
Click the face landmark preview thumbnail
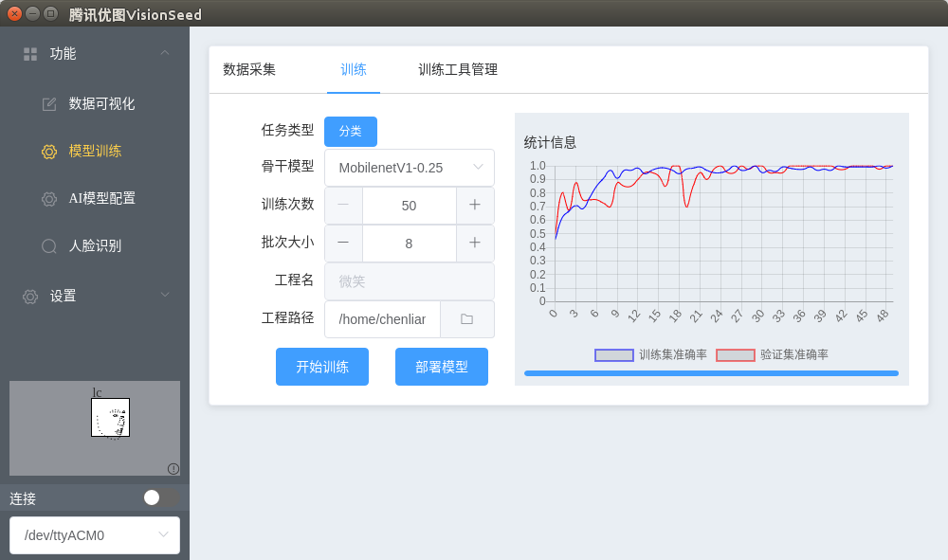pyautogui.click(x=111, y=418)
